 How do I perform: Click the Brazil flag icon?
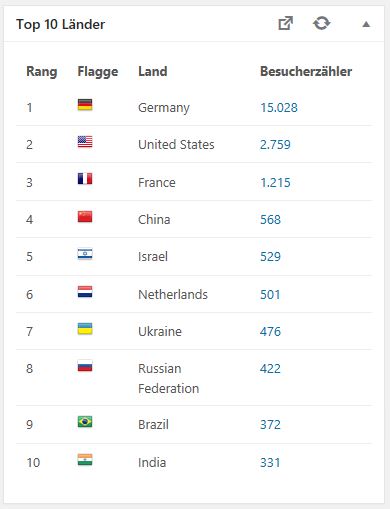pyautogui.click(x=85, y=422)
